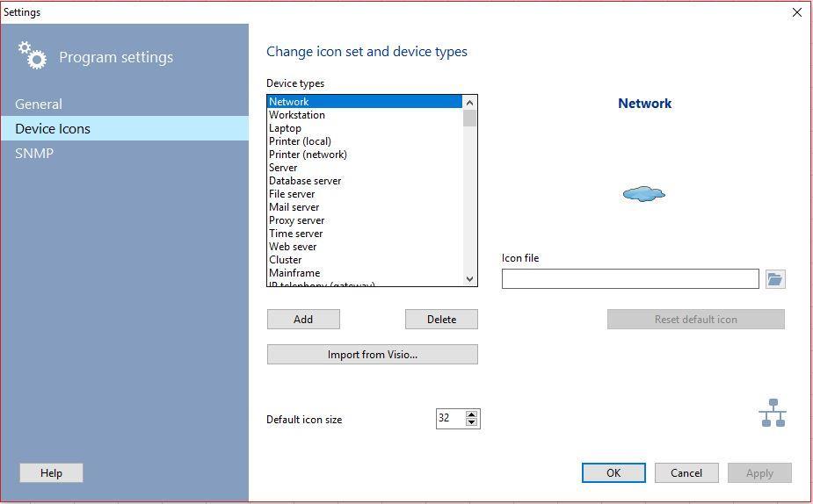Open Import from Visio dialog

click(373, 355)
